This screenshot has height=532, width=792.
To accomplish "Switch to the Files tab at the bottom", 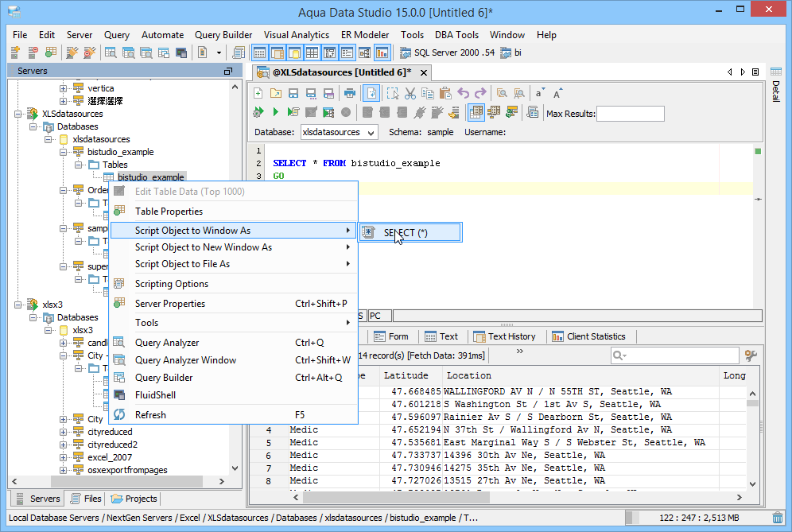I will (x=87, y=499).
